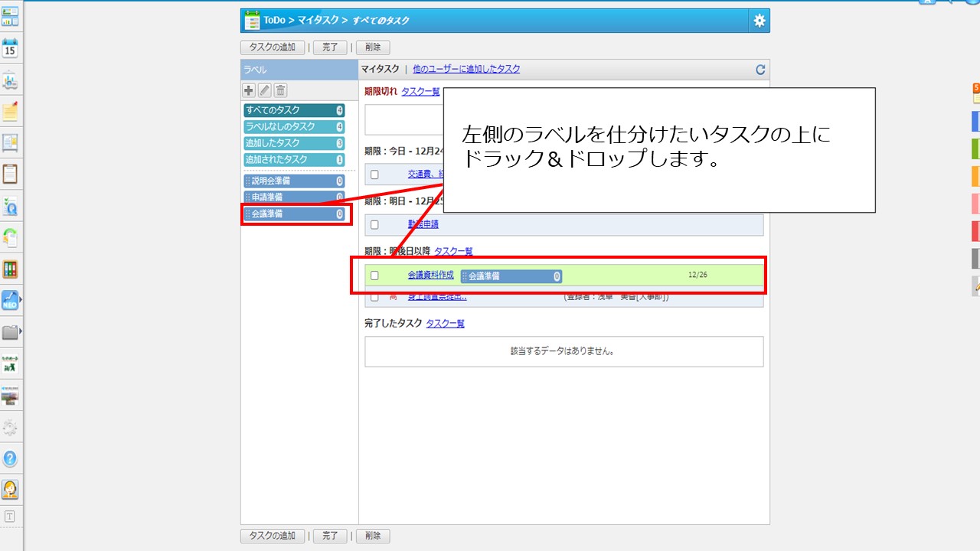The image size is (980, 551).
Task: Open the ToDo settings gear icon
Action: (x=759, y=21)
